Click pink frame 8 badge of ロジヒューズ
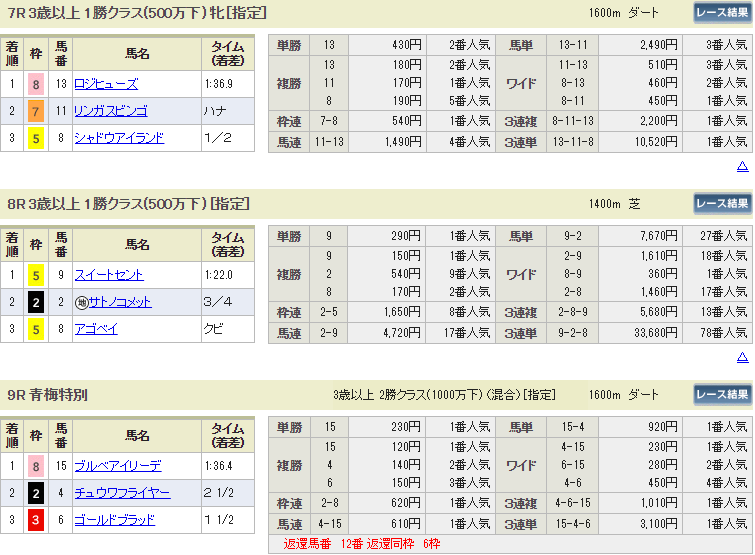 (x=36, y=85)
